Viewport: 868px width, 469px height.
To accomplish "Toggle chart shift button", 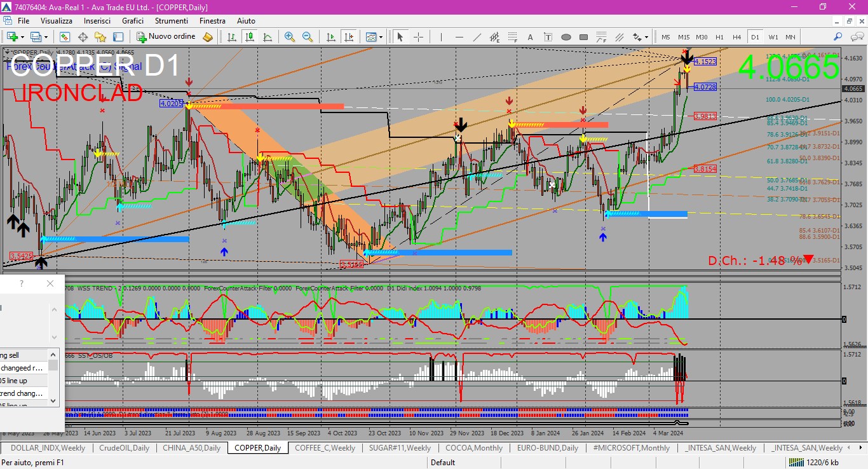I will coord(348,37).
